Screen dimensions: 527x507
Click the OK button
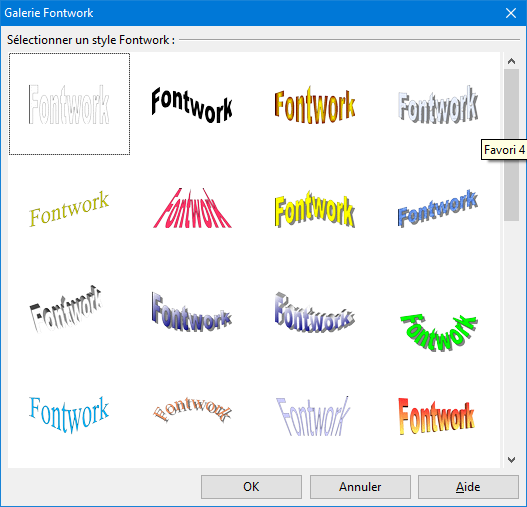tap(251, 486)
